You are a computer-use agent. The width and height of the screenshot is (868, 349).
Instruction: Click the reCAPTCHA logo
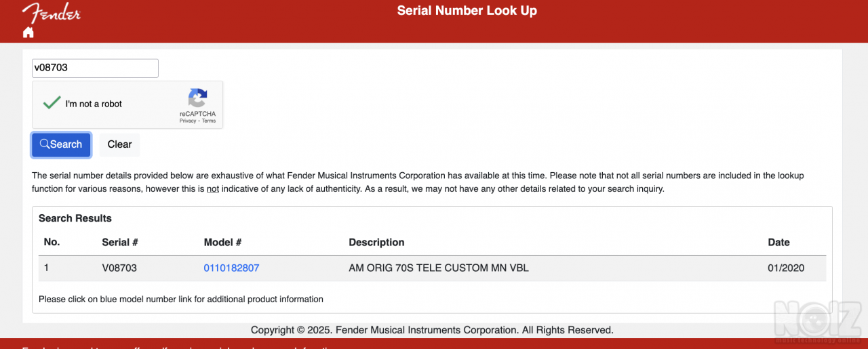[197, 98]
